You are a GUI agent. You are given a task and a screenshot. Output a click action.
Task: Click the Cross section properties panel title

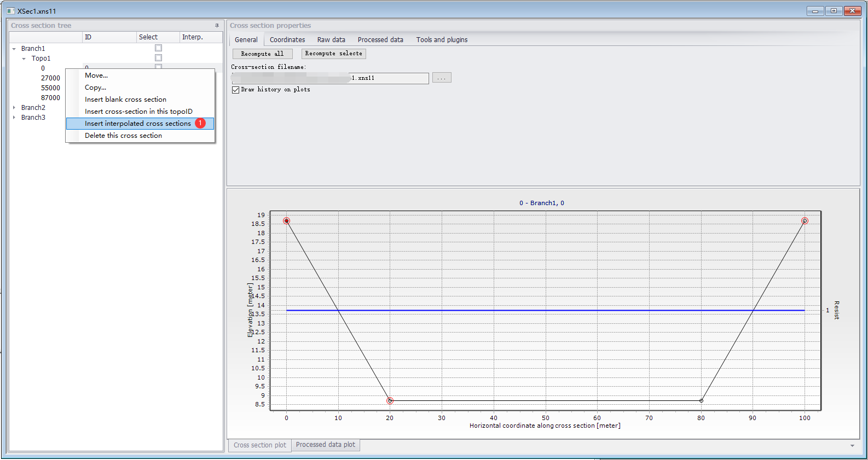click(x=270, y=26)
